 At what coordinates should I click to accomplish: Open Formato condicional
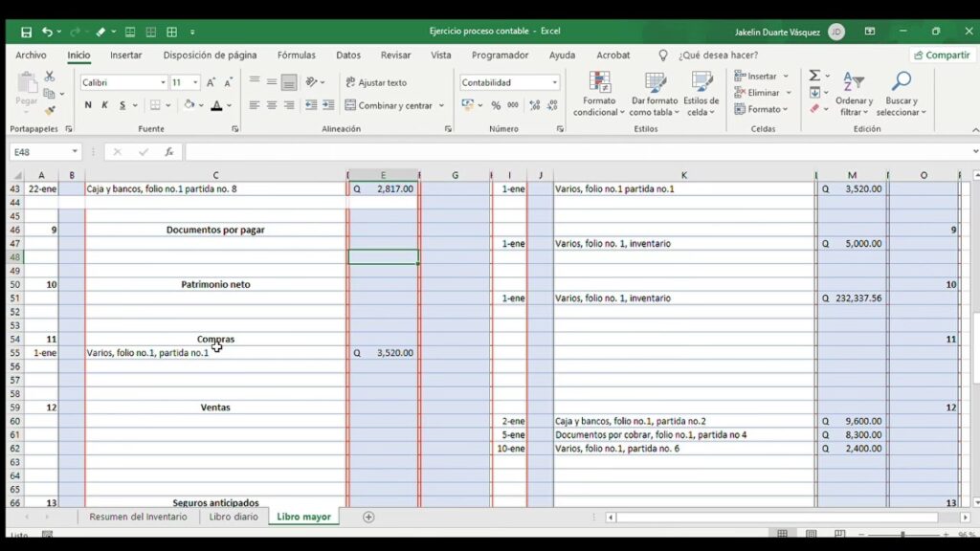pyautogui.click(x=599, y=94)
